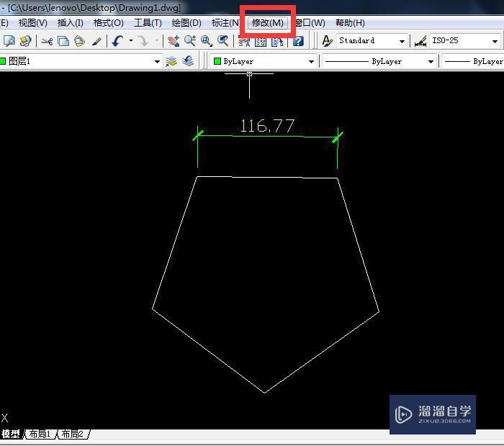Click the Dimension Style icon
The height and width of the screenshot is (446, 504).
420,41
